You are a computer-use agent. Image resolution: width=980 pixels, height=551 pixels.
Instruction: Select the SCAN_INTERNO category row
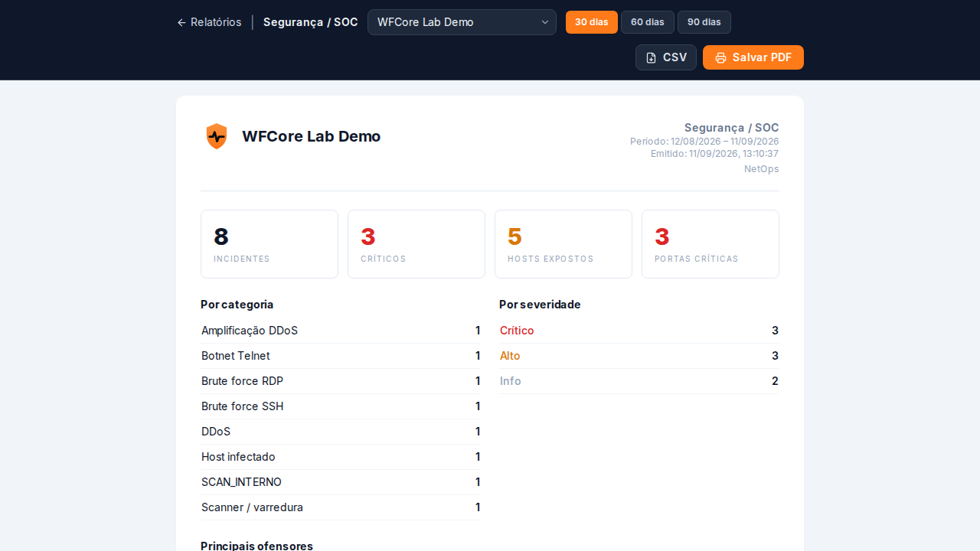point(341,482)
